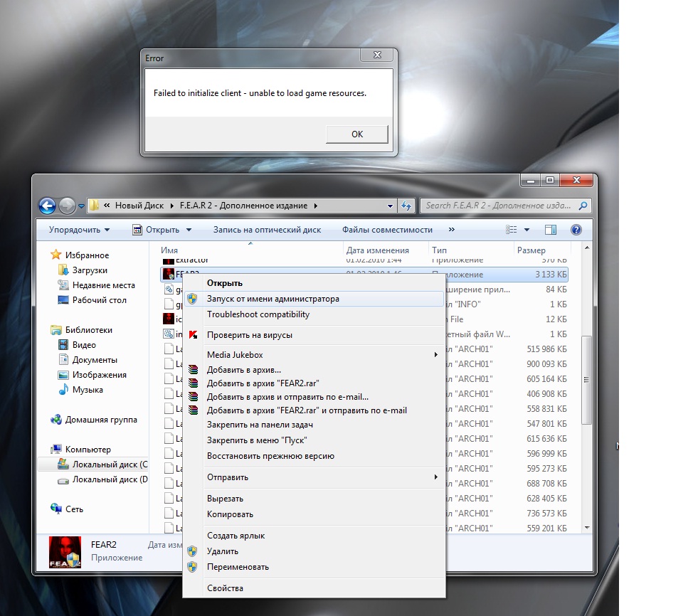Screen dimensions: 693x616
Task: Click the Help question mark icon
Action: [x=576, y=229]
